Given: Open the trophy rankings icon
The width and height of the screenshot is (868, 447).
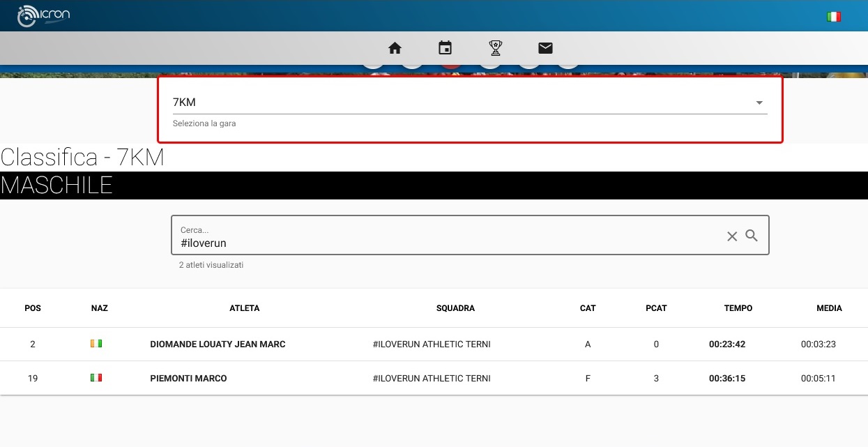Looking at the screenshot, I should (495, 48).
